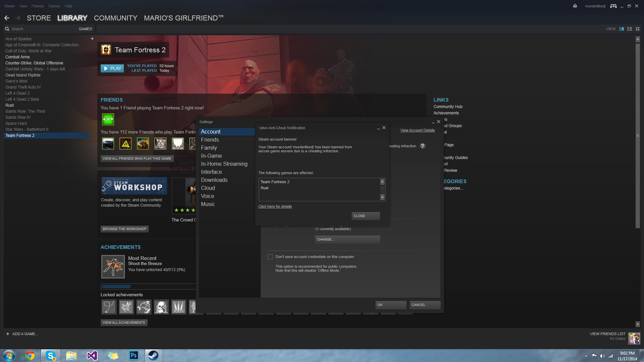644x362 pixels.
Task: Select Counter-Strike: Global Offensive in game list
Action: pos(34,63)
